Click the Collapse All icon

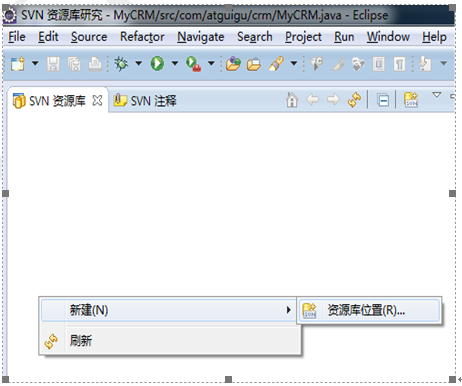point(383,100)
